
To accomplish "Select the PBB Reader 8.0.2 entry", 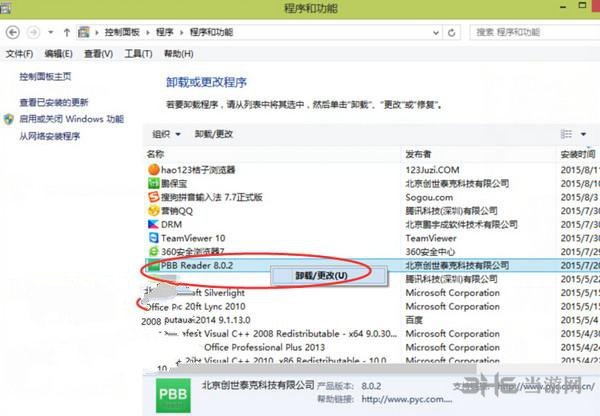I will point(197,265).
